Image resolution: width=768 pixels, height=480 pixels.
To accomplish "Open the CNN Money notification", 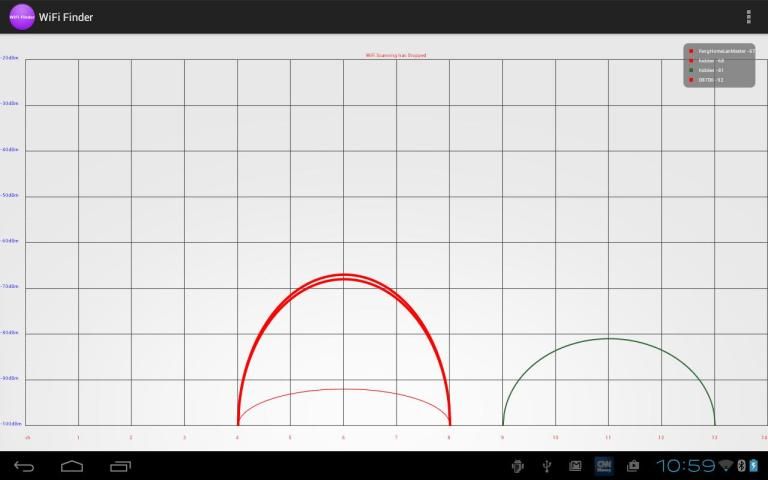I will click(x=604, y=466).
